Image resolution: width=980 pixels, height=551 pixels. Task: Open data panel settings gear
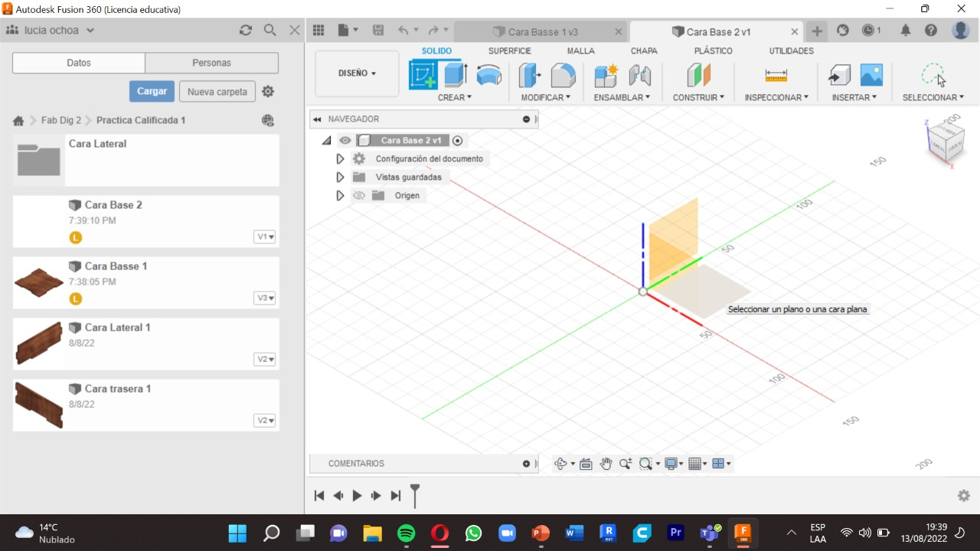(267, 91)
